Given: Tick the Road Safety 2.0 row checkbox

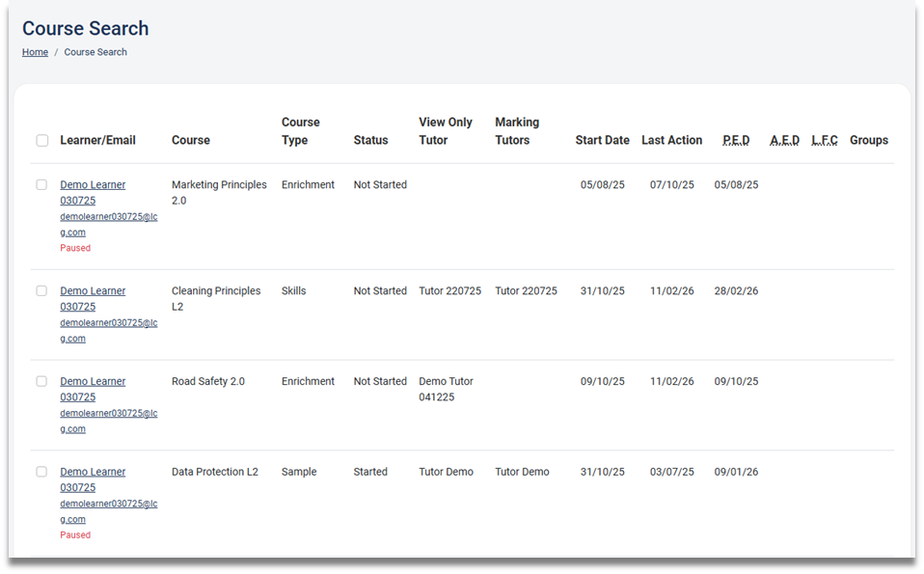Looking at the screenshot, I should point(41,382).
